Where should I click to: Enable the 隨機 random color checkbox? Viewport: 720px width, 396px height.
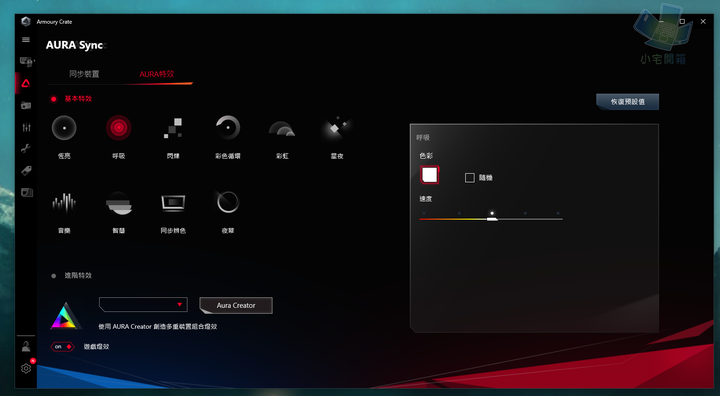(469, 178)
